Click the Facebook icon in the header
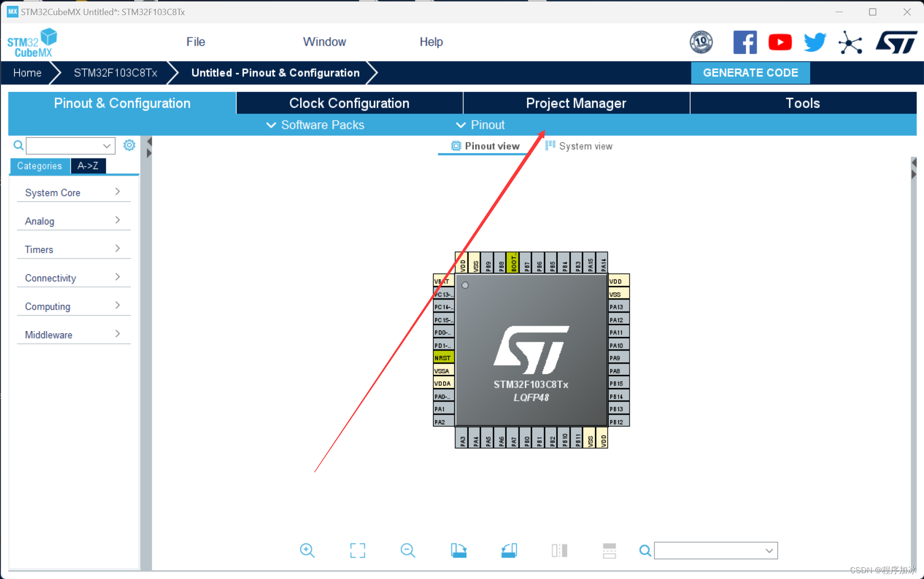 pos(745,42)
